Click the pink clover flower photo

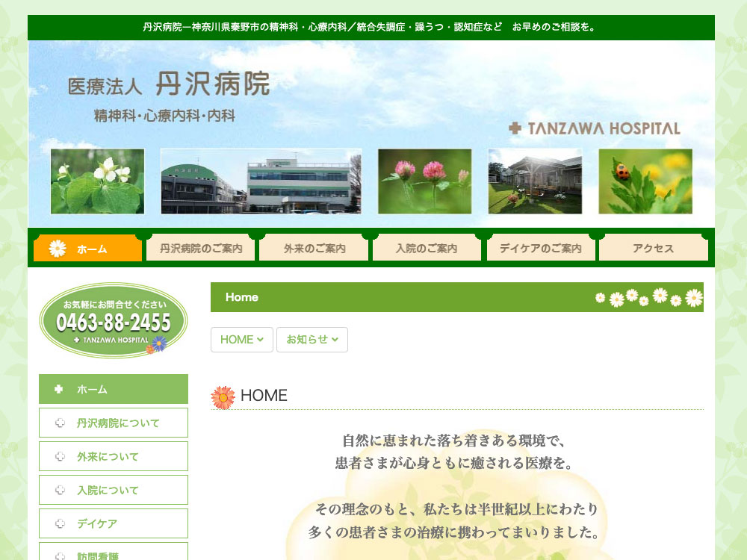pos(424,181)
